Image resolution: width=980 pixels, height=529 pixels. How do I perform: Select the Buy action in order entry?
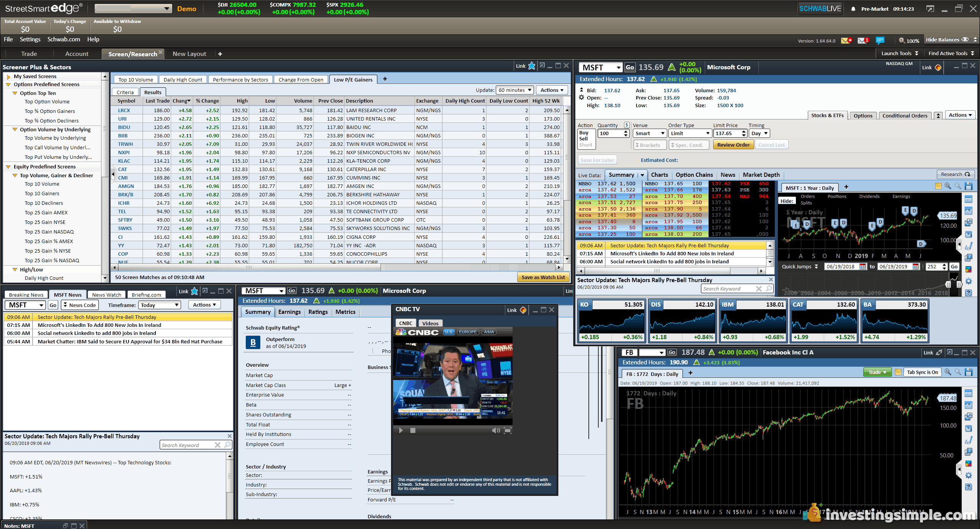(583, 132)
